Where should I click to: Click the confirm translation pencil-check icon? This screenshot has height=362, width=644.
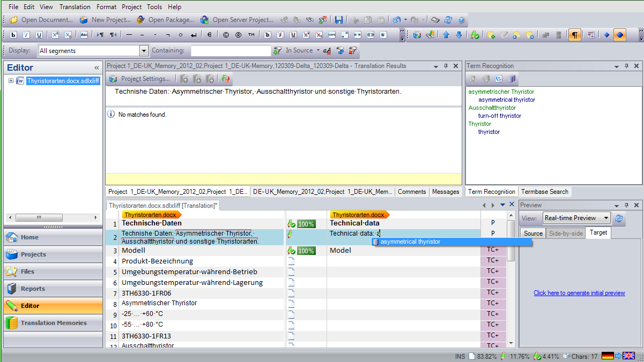[x=475, y=35]
